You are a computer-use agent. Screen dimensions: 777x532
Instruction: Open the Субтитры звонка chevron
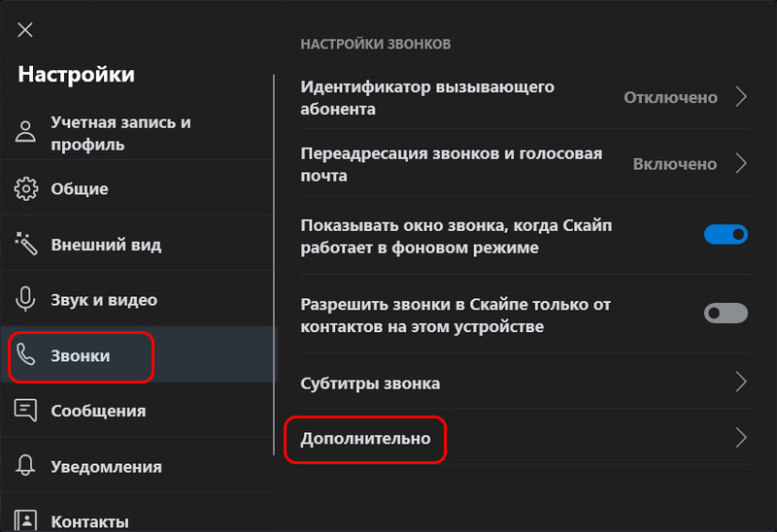click(741, 382)
